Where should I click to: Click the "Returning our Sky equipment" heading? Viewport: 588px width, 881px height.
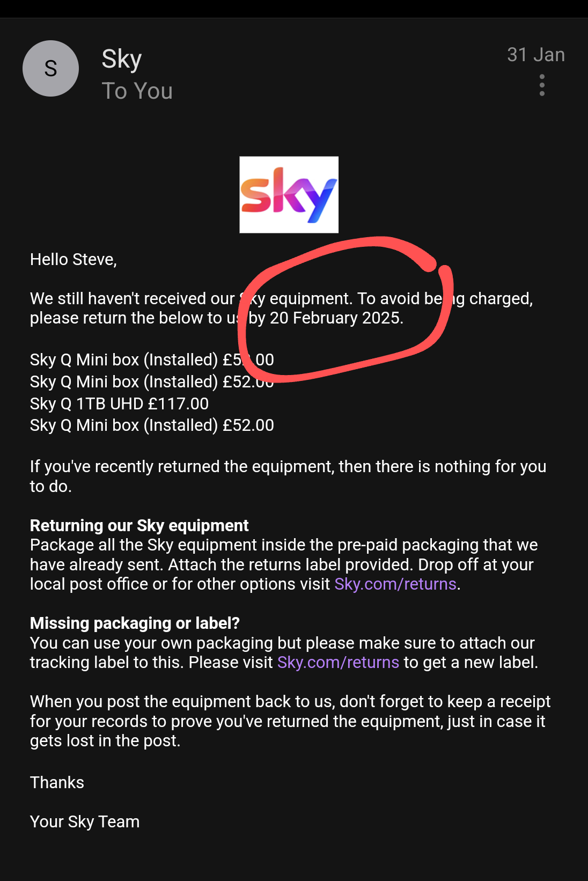(x=139, y=525)
